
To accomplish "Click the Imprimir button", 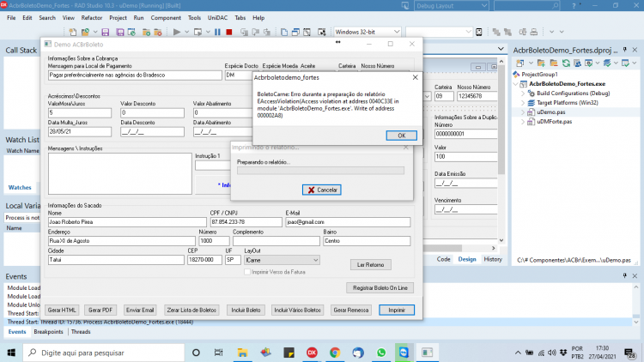I will 397,310.
